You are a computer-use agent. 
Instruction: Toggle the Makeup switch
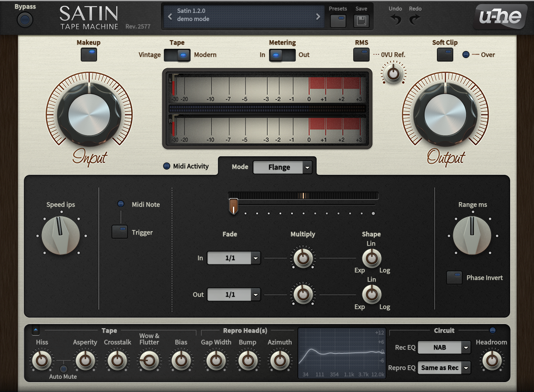[89, 55]
